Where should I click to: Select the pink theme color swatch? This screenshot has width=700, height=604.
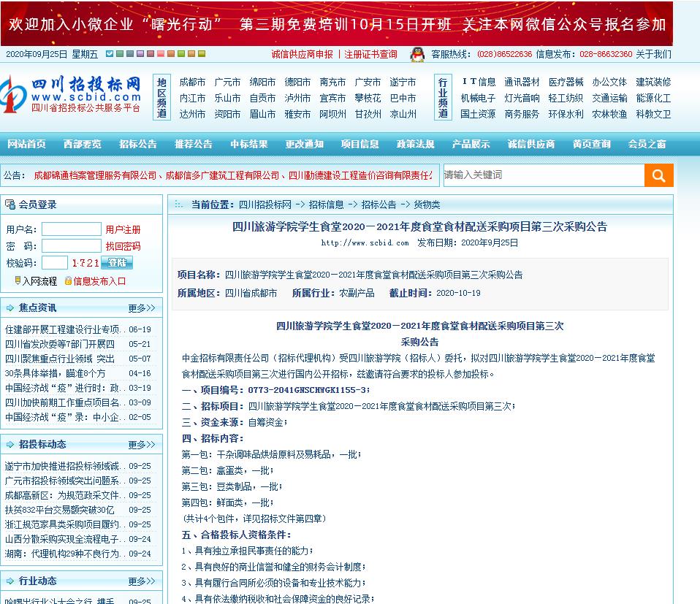point(161,54)
